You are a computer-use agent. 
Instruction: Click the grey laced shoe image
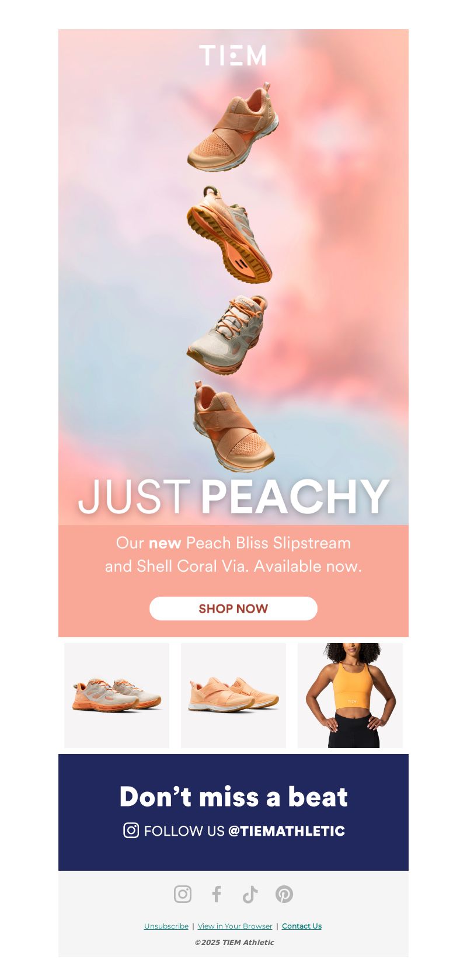[227, 335]
